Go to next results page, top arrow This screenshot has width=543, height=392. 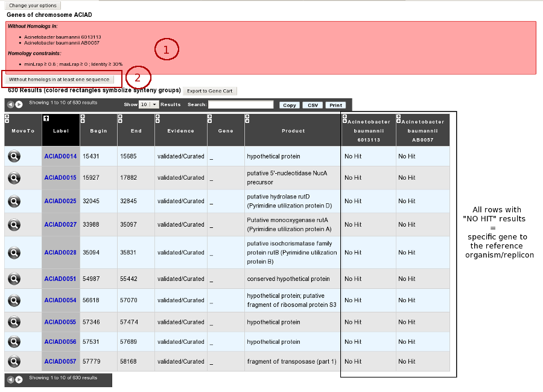[x=19, y=104]
